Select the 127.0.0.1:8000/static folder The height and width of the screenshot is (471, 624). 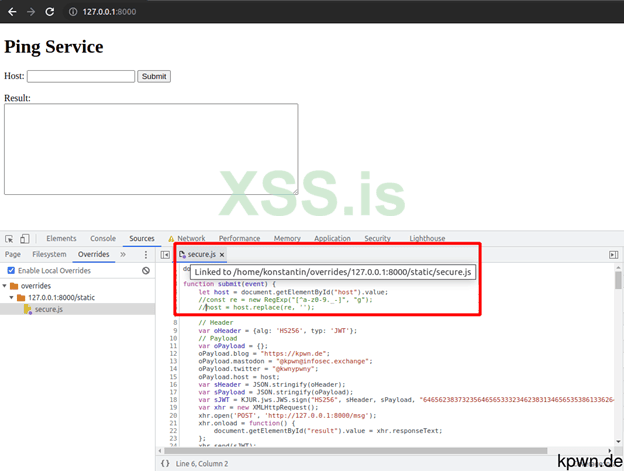tap(61, 297)
